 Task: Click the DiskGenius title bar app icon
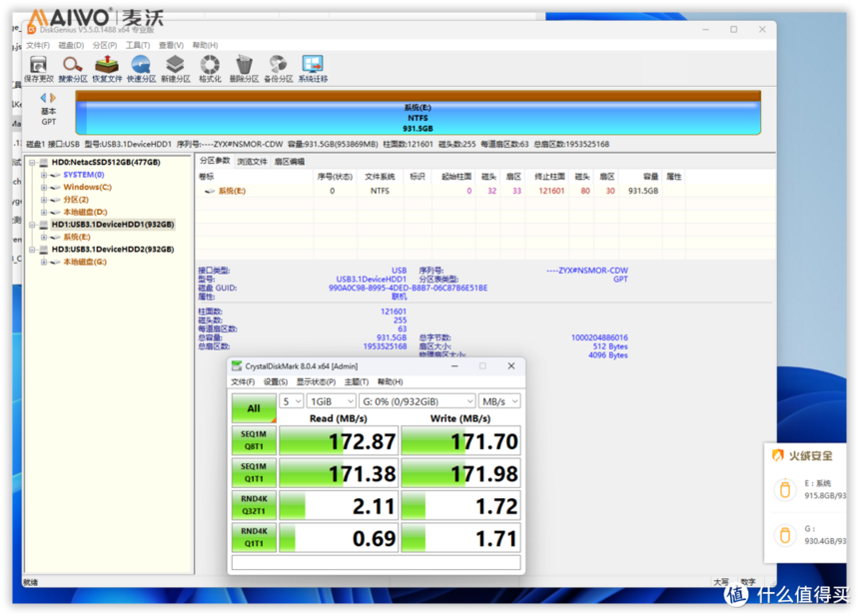click(32, 30)
